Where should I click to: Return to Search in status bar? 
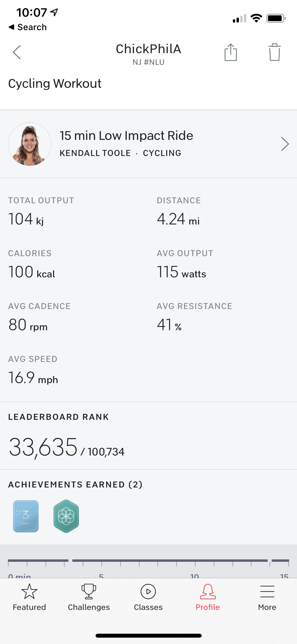(28, 27)
